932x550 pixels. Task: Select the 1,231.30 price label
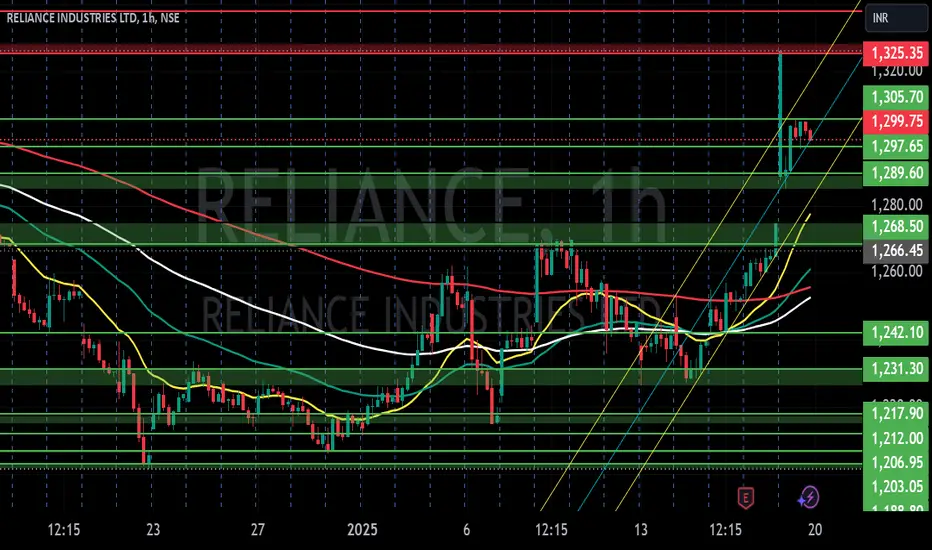tap(896, 369)
